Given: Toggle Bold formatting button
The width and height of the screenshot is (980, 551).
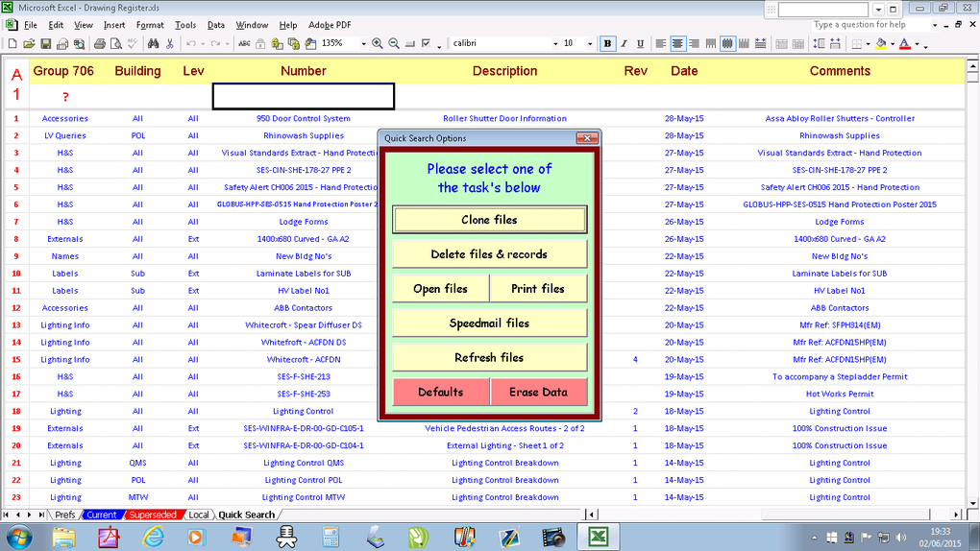Looking at the screenshot, I should [607, 44].
